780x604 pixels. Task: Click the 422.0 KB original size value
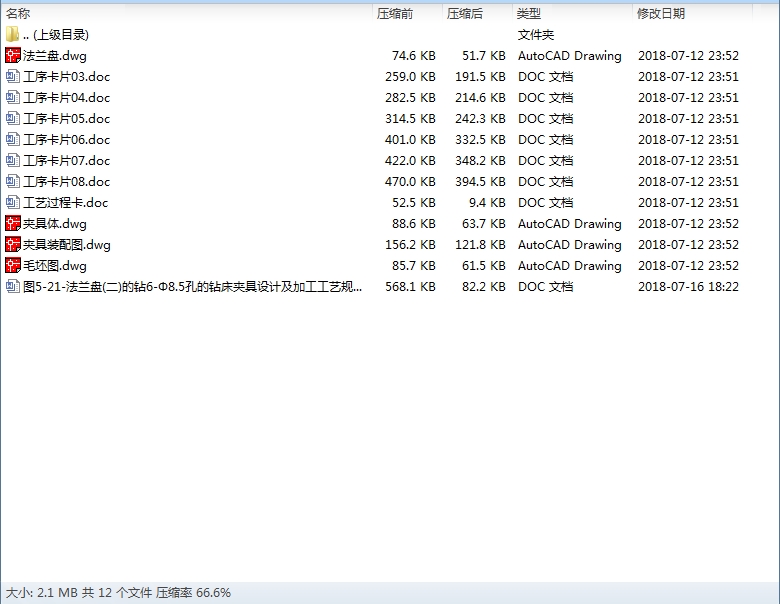(x=410, y=160)
